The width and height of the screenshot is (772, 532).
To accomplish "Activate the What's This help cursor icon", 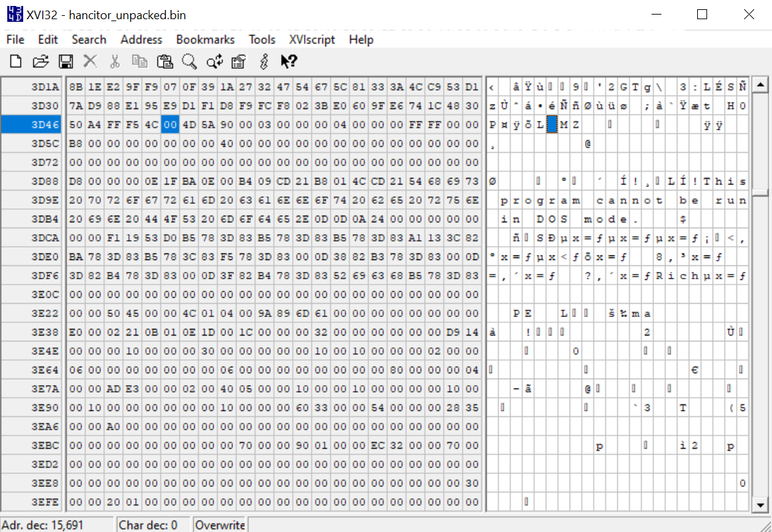I will point(289,62).
